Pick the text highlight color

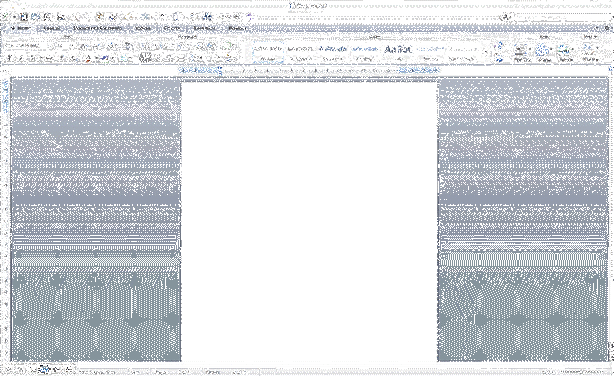[x=103, y=59]
